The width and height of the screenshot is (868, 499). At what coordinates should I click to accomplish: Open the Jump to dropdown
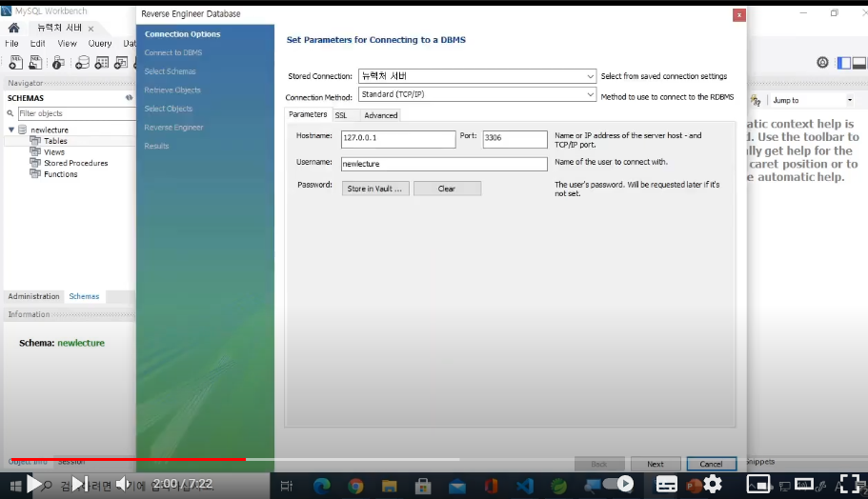(x=812, y=100)
